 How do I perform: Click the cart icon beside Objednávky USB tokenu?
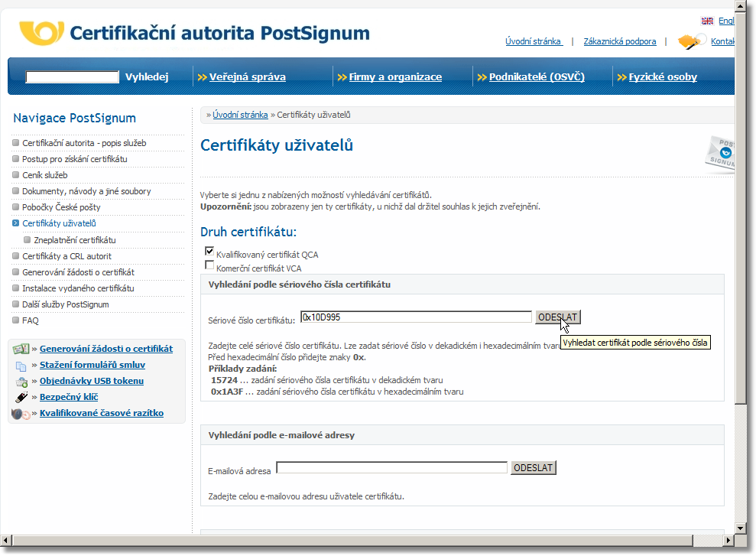click(x=21, y=382)
